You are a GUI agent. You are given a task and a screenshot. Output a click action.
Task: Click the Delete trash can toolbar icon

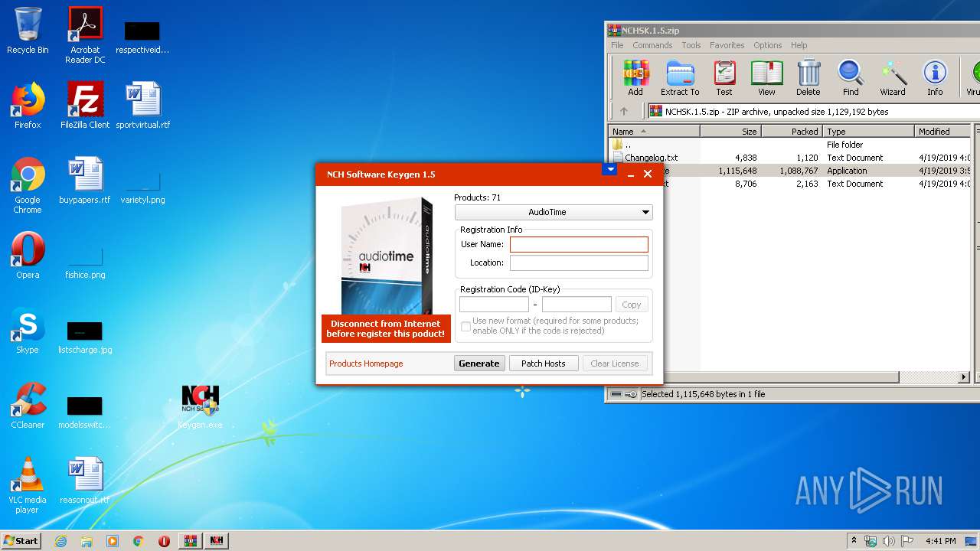coord(808,78)
